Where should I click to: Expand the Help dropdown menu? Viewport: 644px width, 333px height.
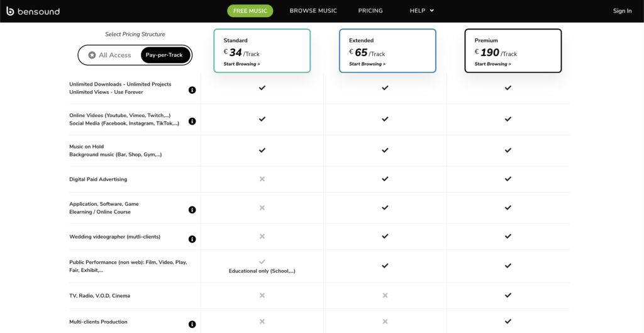pyautogui.click(x=418, y=11)
